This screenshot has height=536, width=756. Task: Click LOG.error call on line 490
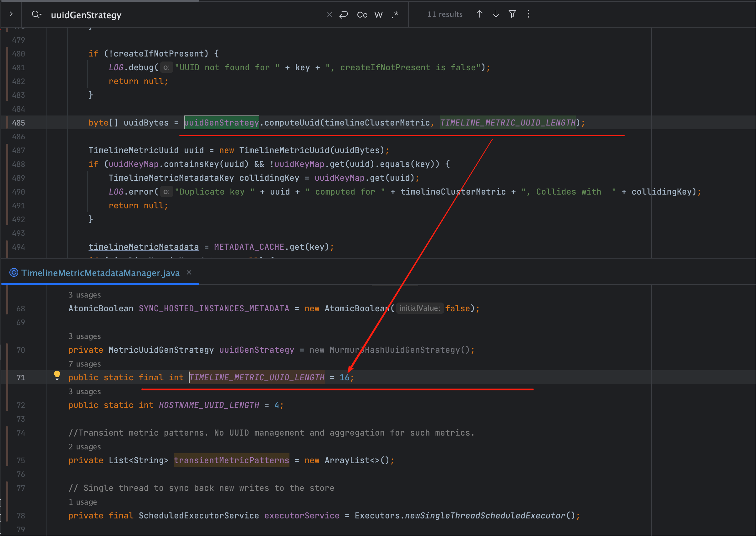pyautogui.click(x=132, y=192)
